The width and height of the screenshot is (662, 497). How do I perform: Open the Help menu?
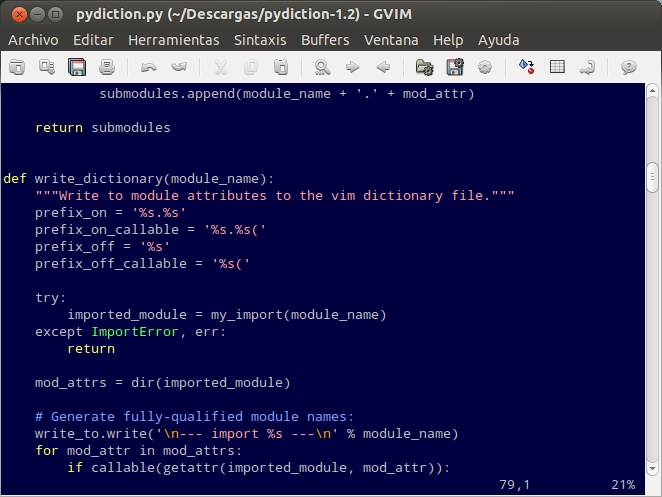pyautogui.click(x=448, y=40)
